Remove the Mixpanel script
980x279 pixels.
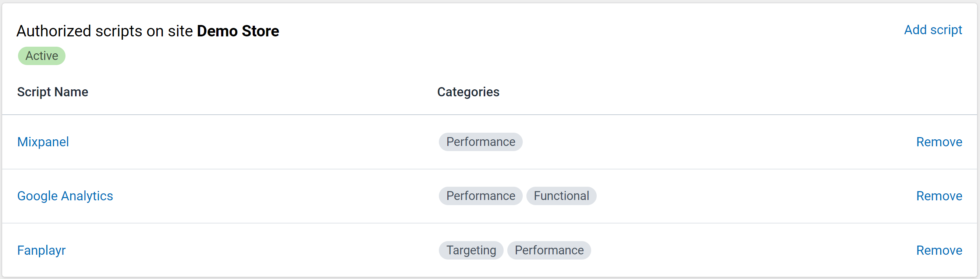point(939,142)
